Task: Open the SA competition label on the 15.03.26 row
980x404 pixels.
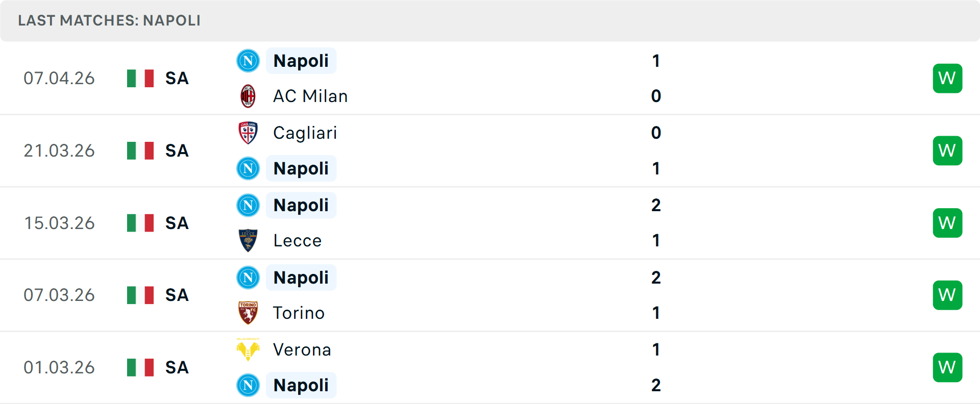Action: click(x=177, y=223)
